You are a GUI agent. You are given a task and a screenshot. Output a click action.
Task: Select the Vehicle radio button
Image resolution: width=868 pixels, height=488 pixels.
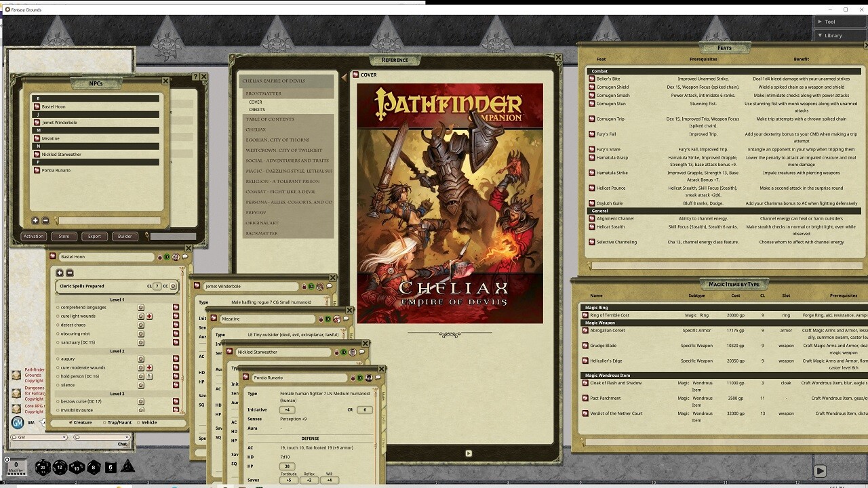pyautogui.click(x=139, y=422)
